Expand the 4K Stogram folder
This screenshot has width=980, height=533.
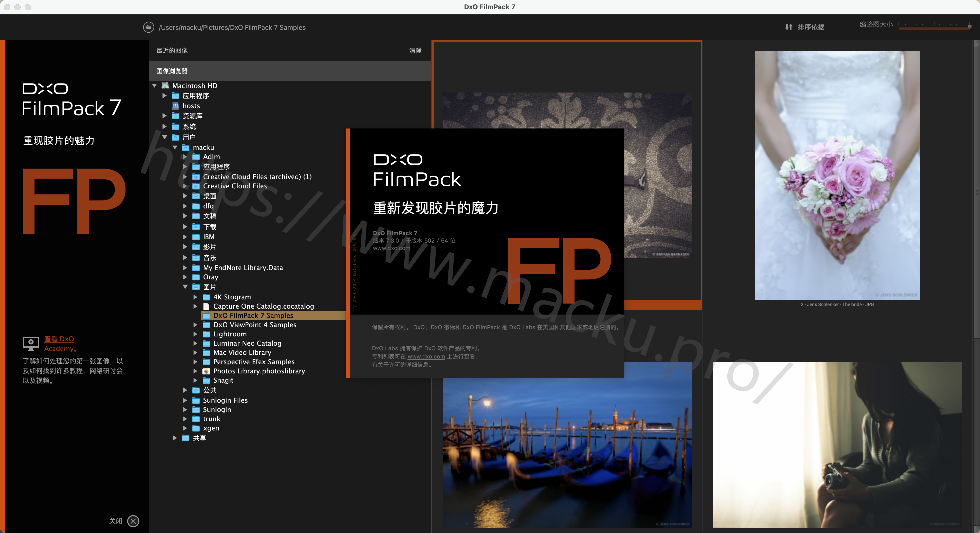coord(195,297)
